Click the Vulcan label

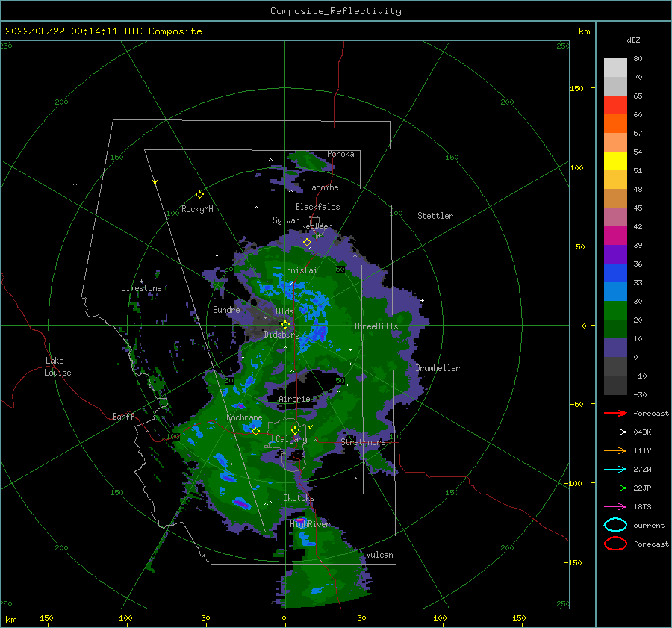[x=379, y=555]
